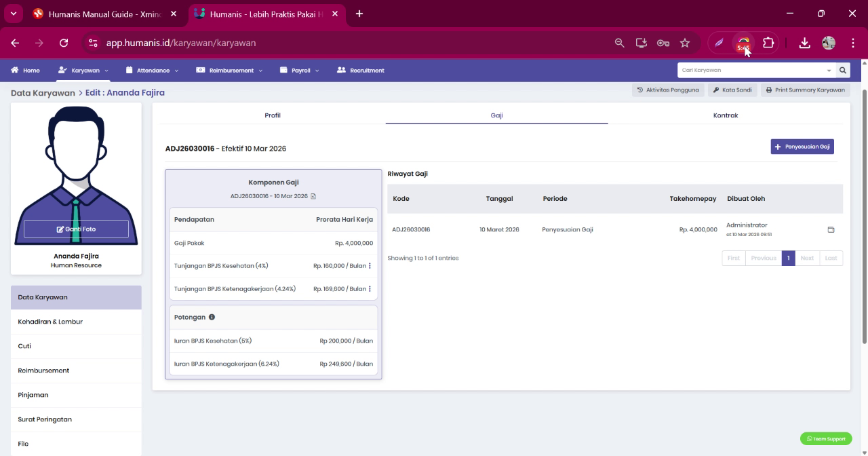Click the Next pagination button
Screen dimensions: 868x456
pyautogui.click(x=807, y=258)
